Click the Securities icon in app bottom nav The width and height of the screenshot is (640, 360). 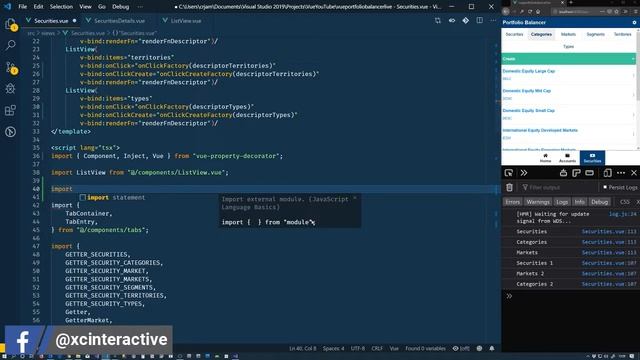[x=592, y=158]
